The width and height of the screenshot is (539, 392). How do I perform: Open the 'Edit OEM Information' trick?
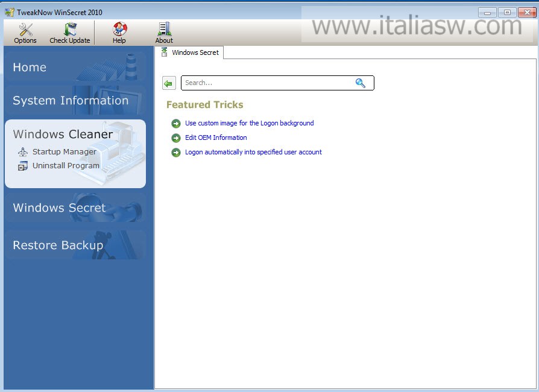click(216, 138)
